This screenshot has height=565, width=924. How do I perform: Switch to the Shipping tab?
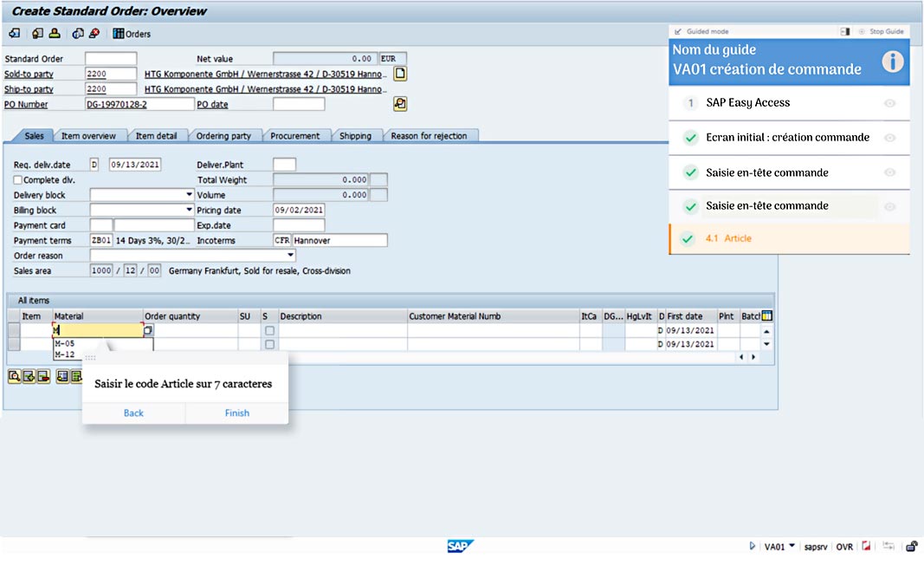pyautogui.click(x=355, y=136)
